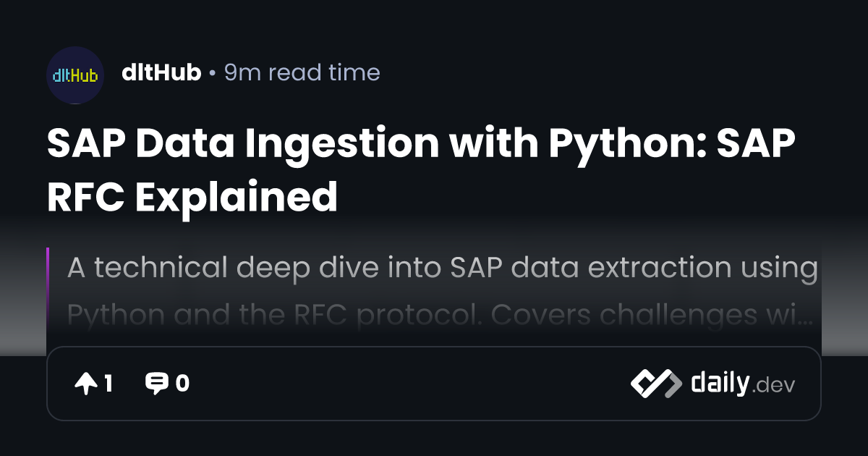This screenshot has height=456, width=868.
Task: Click the purple vertical bar beside the summary
Action: (x=48, y=286)
